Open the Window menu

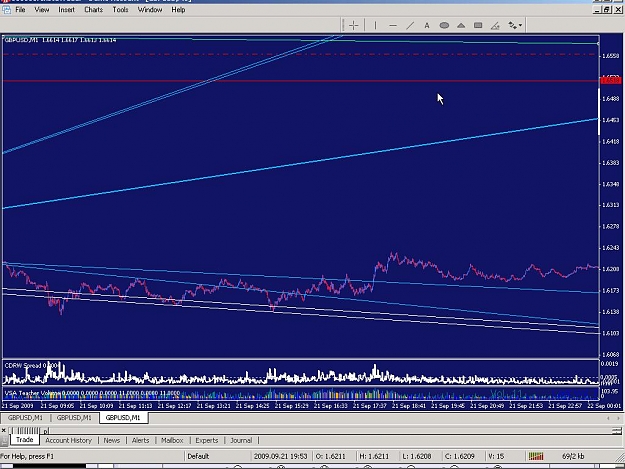(150, 10)
